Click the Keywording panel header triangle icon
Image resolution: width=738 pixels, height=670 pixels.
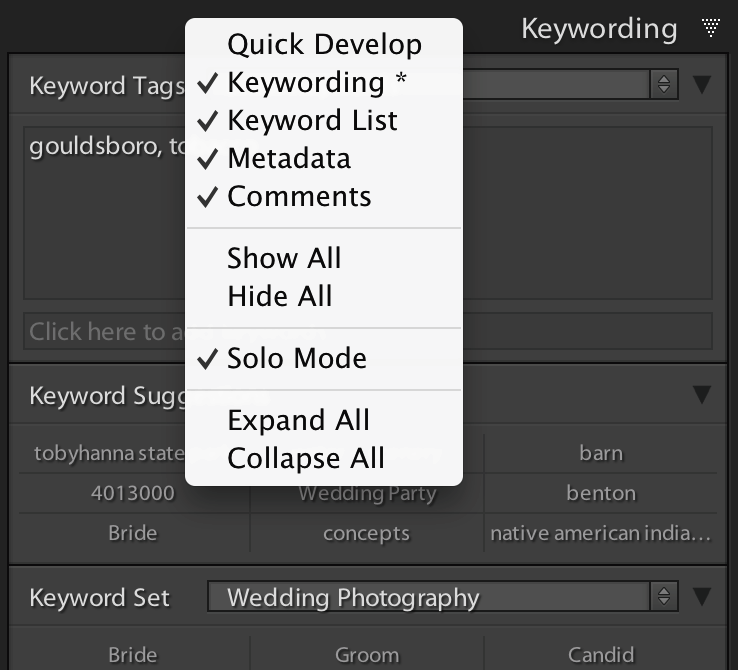tap(711, 28)
